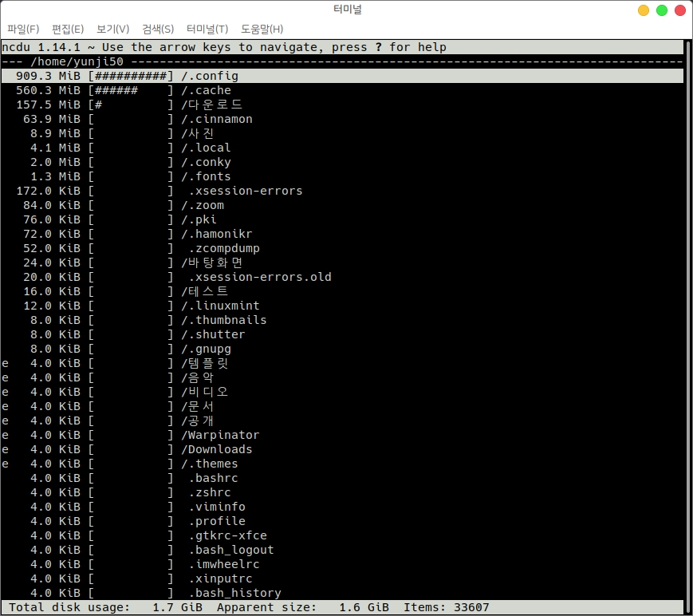Click the terminal vertical scrollbar

click(688, 319)
